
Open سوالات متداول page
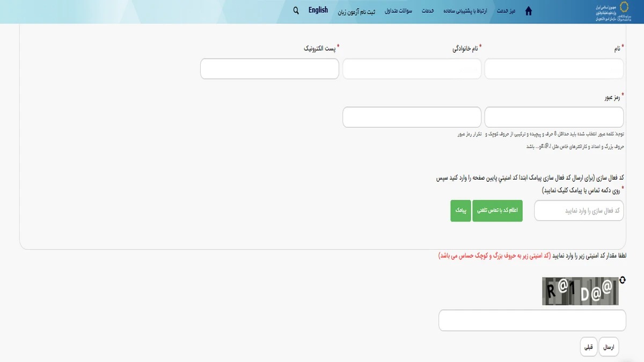pos(397,11)
